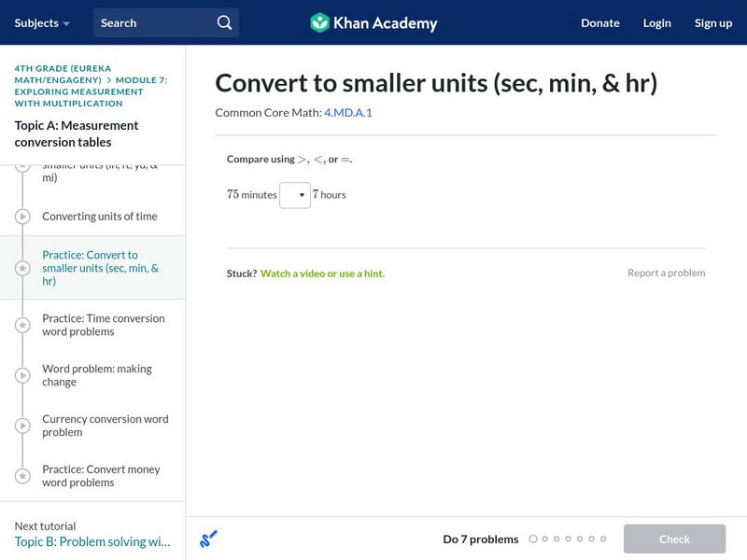Image resolution: width=747 pixels, height=560 pixels.
Task: Select Donate in the navigation bar
Action: click(599, 22)
